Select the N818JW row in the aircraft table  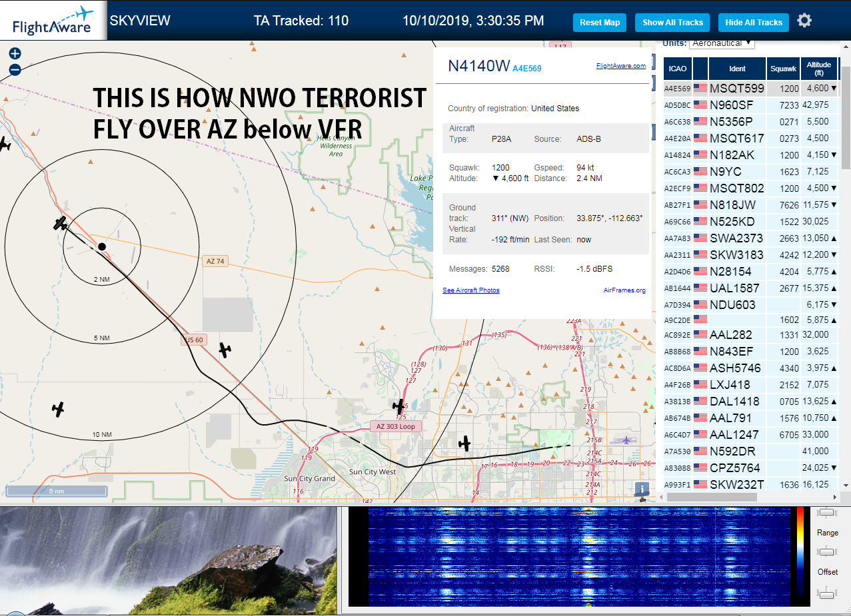[750, 204]
